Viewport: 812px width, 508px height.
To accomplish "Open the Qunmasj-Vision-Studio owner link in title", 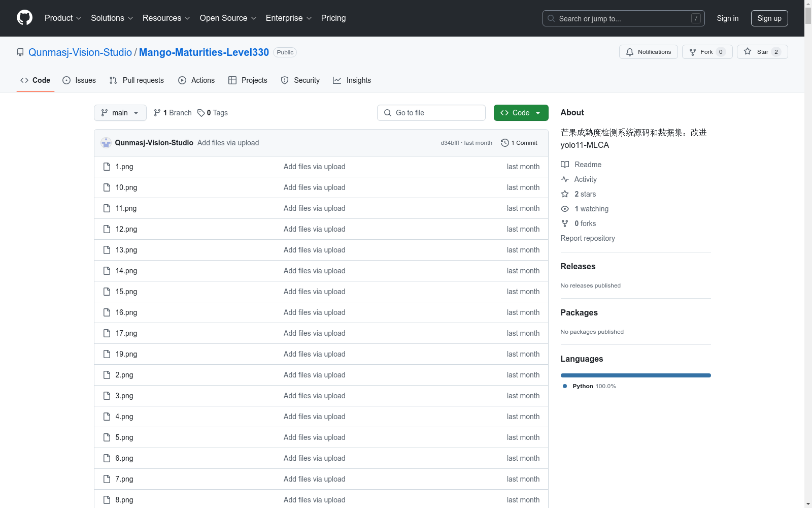I will click(80, 52).
